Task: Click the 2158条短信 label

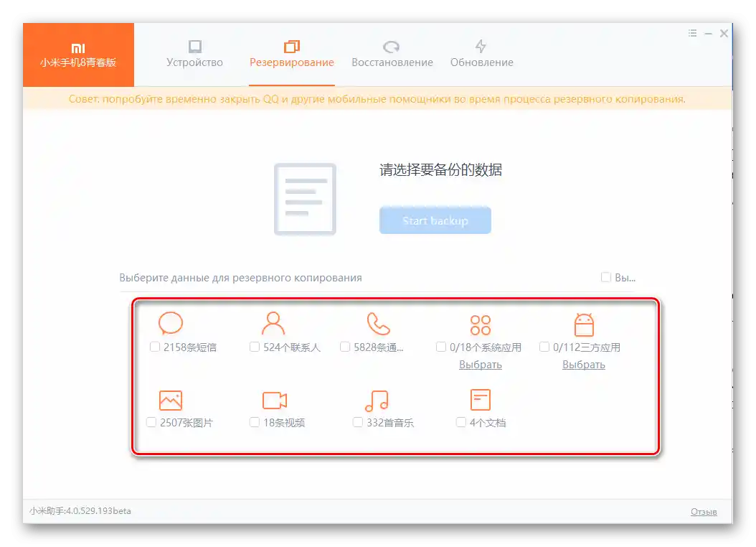Action: pos(190,347)
